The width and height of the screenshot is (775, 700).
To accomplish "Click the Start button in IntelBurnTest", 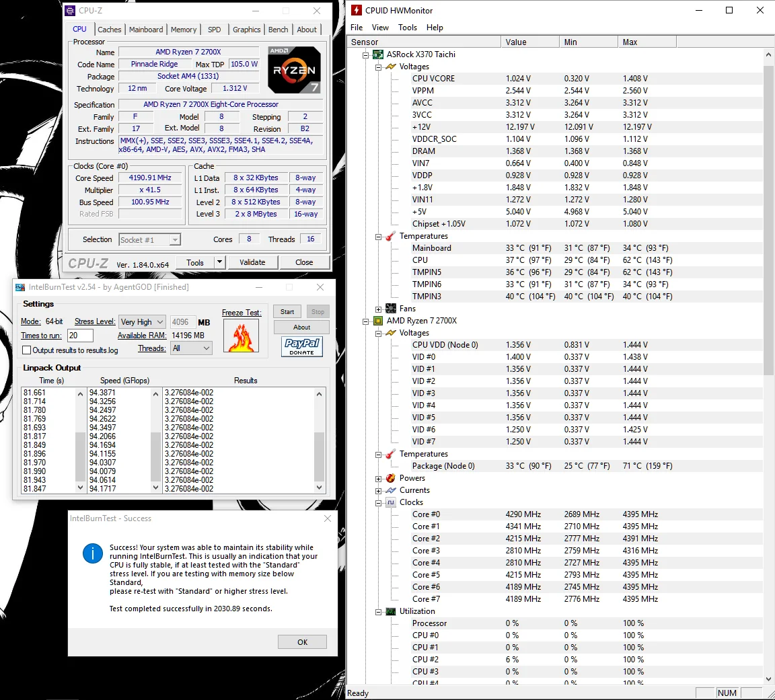I will coord(287,312).
